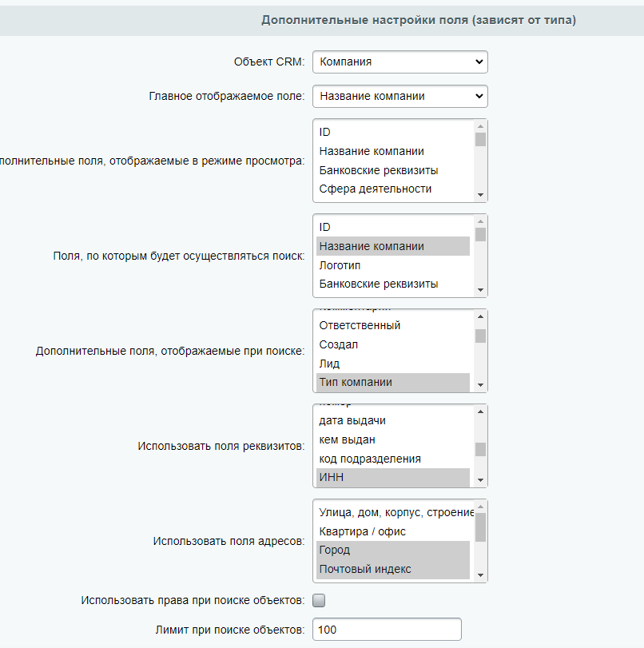Open the Объект CRM dropdown
This screenshot has width=644, height=648.
pos(400,62)
